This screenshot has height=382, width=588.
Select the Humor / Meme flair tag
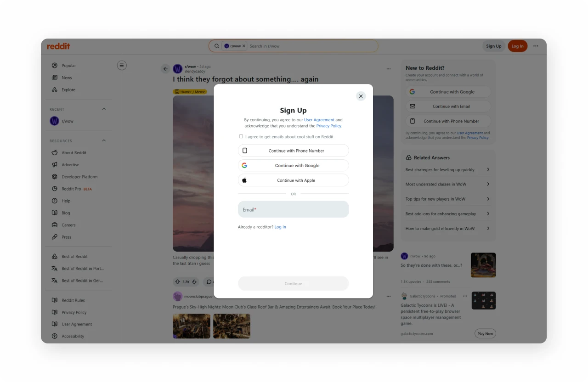[190, 92]
